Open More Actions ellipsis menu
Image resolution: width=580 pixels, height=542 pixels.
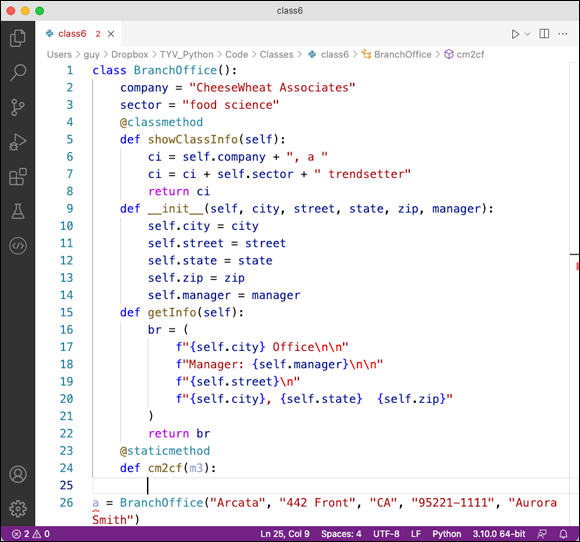click(563, 34)
